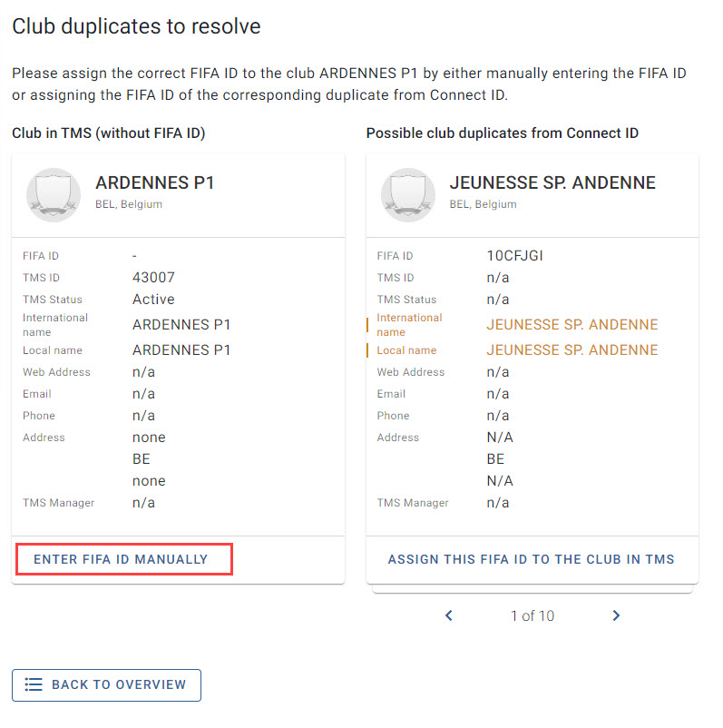723x728 pixels.
Task: Click the JEUNESSE SP. ANDENNE shield icon
Action: pos(408,194)
